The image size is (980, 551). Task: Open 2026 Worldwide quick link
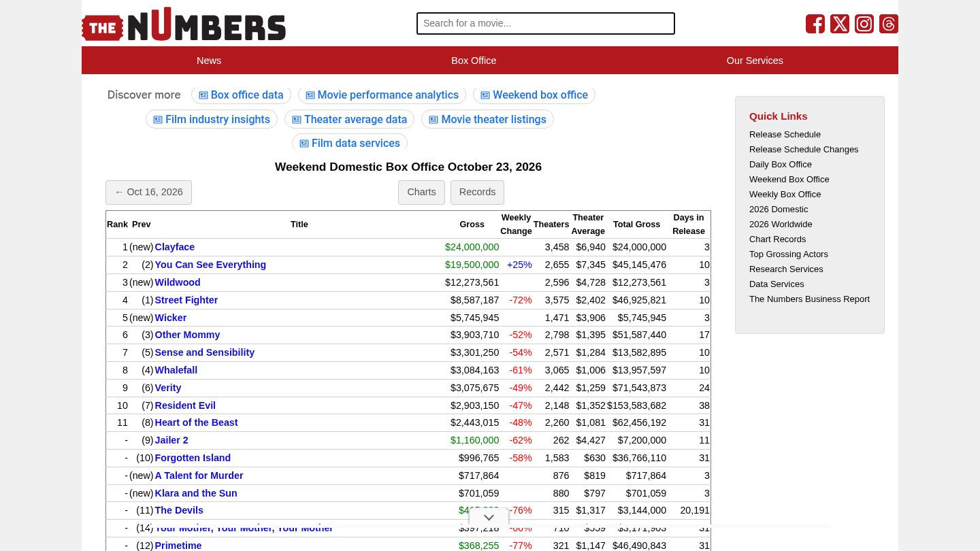coord(781,224)
